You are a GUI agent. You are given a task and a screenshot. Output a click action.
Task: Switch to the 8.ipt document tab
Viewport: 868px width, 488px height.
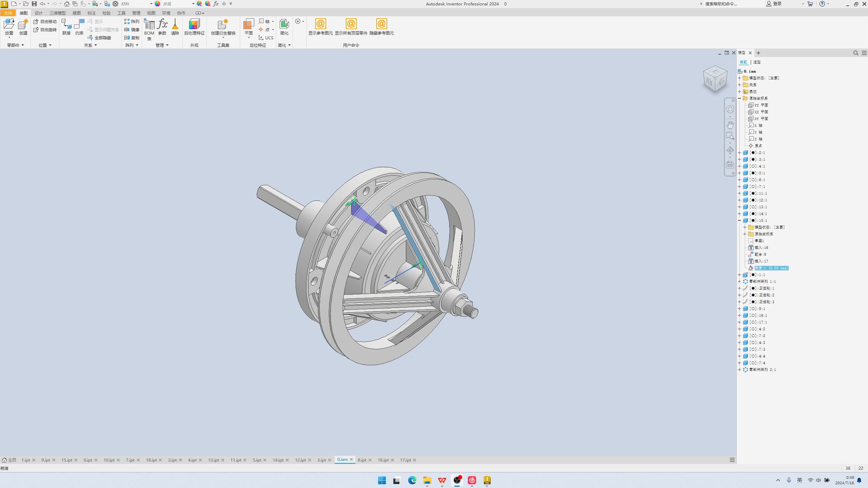362,460
